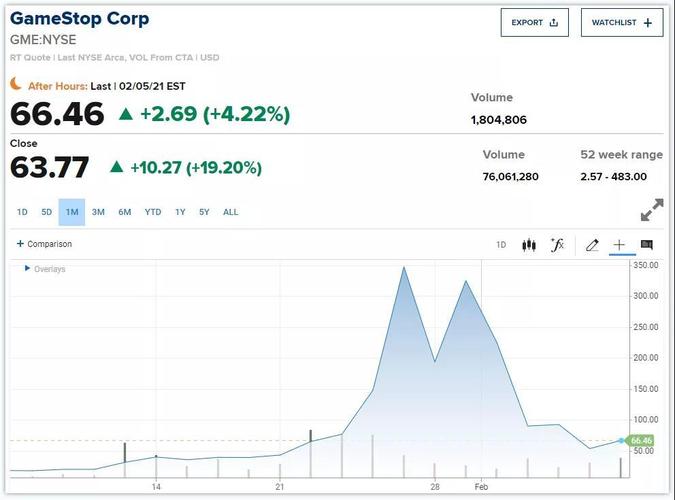The height and width of the screenshot is (500, 675).
Task: Switch to the 6M time range
Action: click(x=124, y=212)
